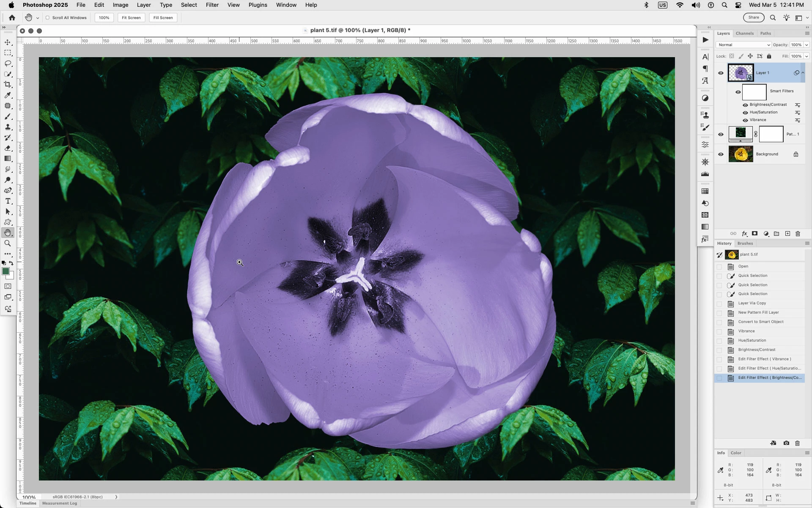
Task: Switch to the Channels tab
Action: 744,33
